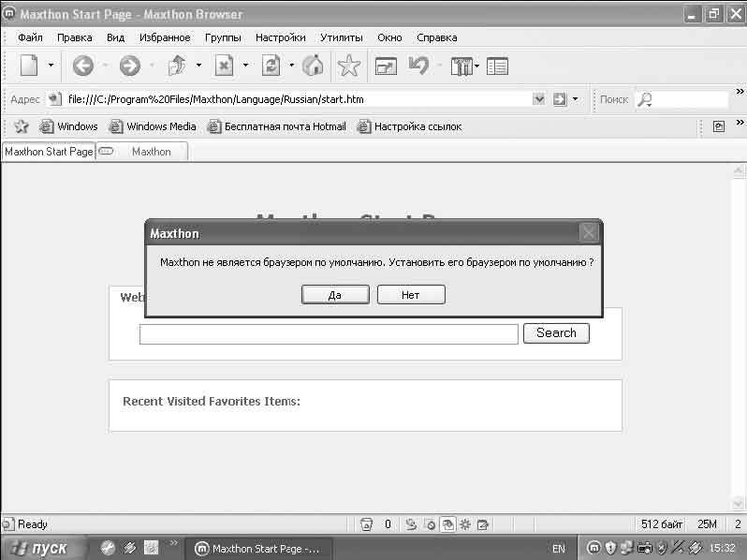
Task: Open the Утилиты menu
Action: [x=341, y=37]
